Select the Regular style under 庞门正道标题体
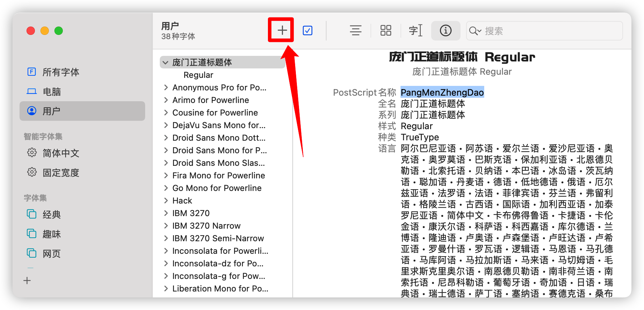 click(198, 75)
